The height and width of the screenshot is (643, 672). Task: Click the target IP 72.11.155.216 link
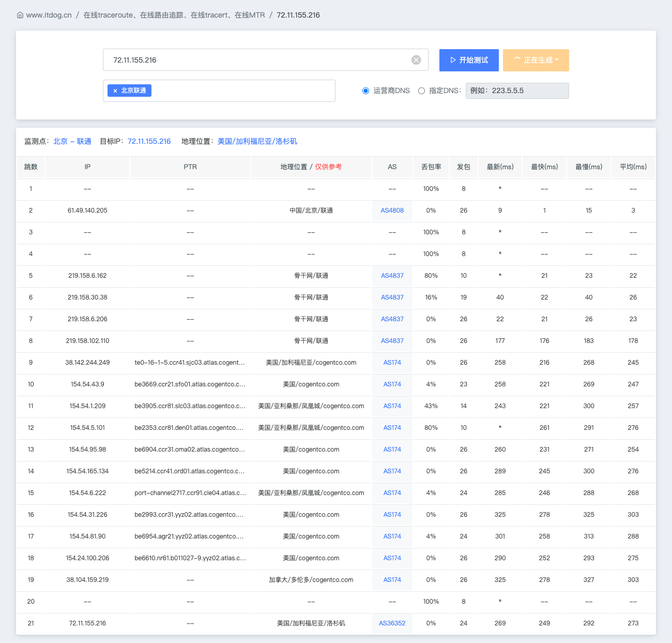(x=149, y=141)
